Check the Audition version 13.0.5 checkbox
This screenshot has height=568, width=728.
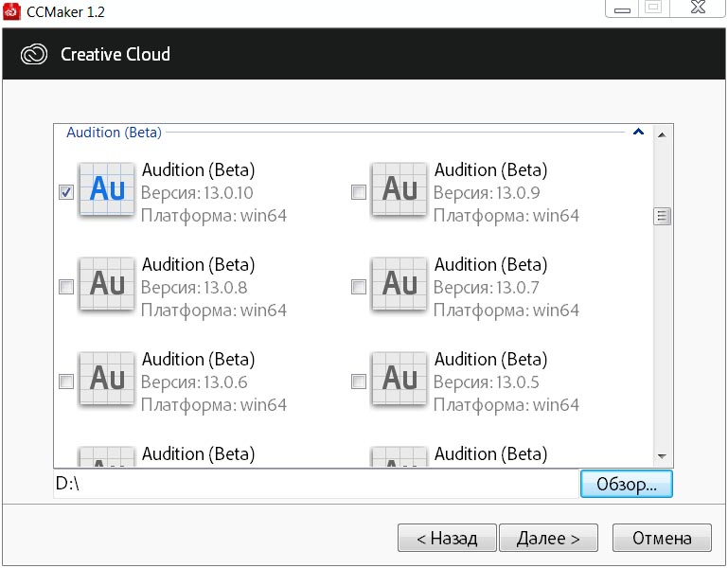(359, 382)
